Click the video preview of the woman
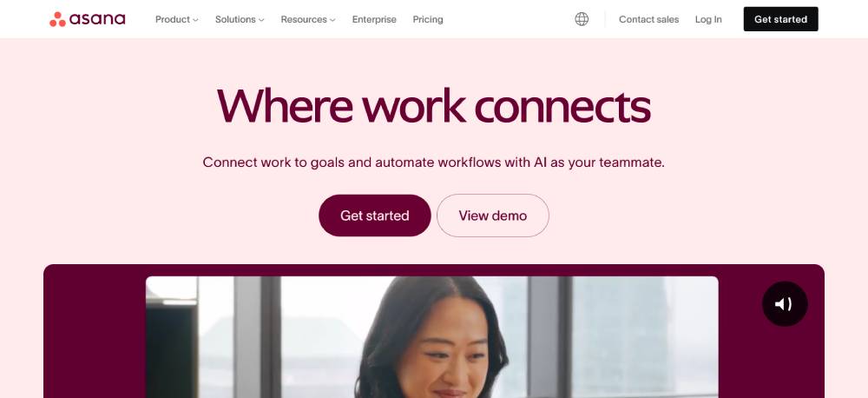Viewport: 868px width, 398px height. (431, 337)
